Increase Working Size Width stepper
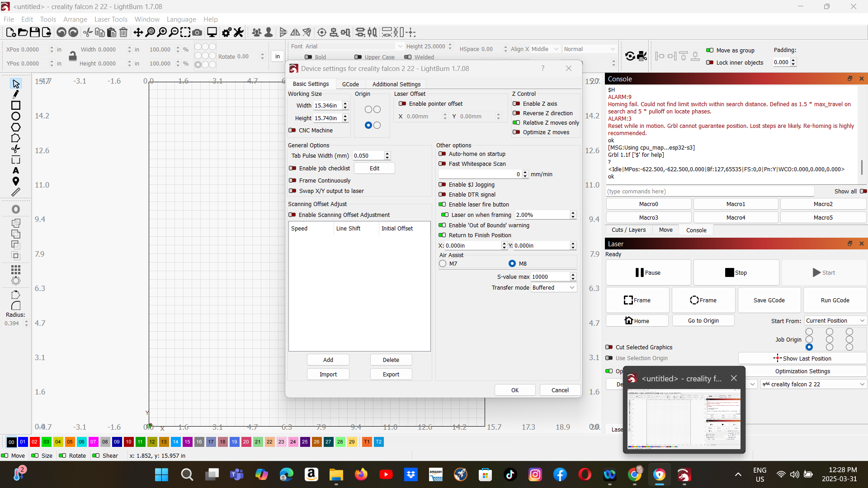 345,103
